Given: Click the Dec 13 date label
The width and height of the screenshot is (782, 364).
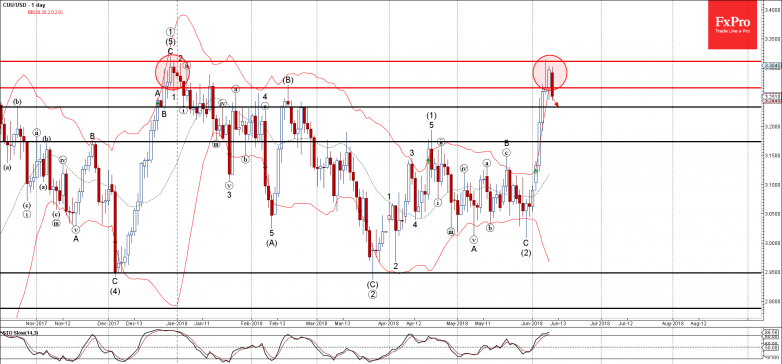Looking at the screenshot, I should 135,323.
